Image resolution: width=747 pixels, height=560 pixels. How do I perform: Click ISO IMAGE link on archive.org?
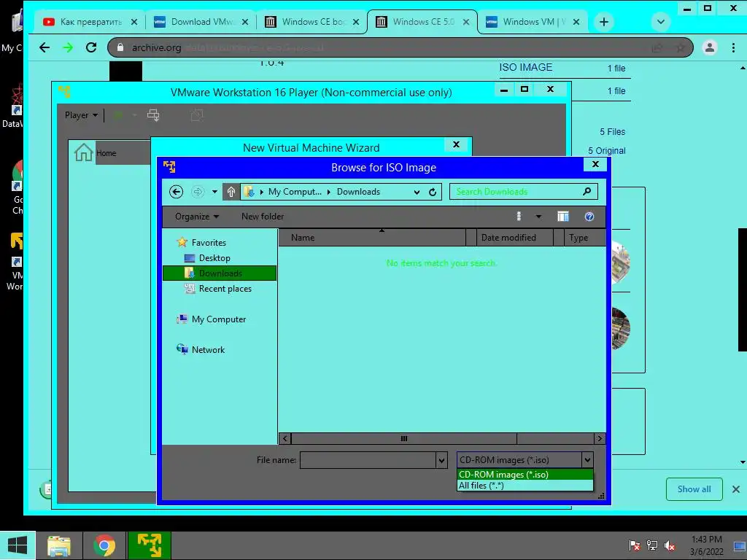[525, 67]
